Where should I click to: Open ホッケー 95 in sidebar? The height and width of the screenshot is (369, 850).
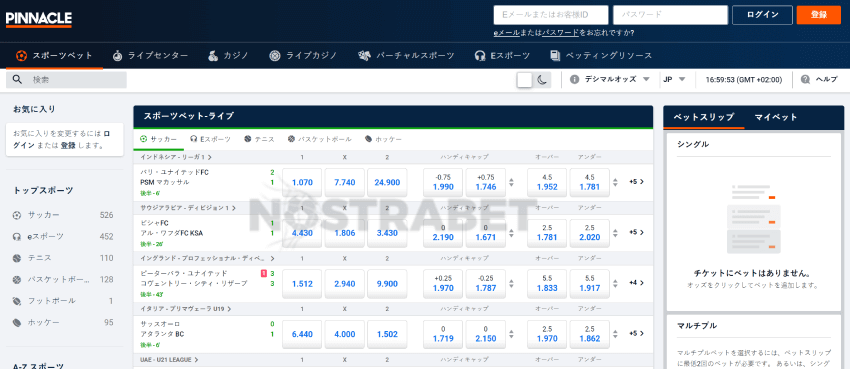(x=63, y=322)
